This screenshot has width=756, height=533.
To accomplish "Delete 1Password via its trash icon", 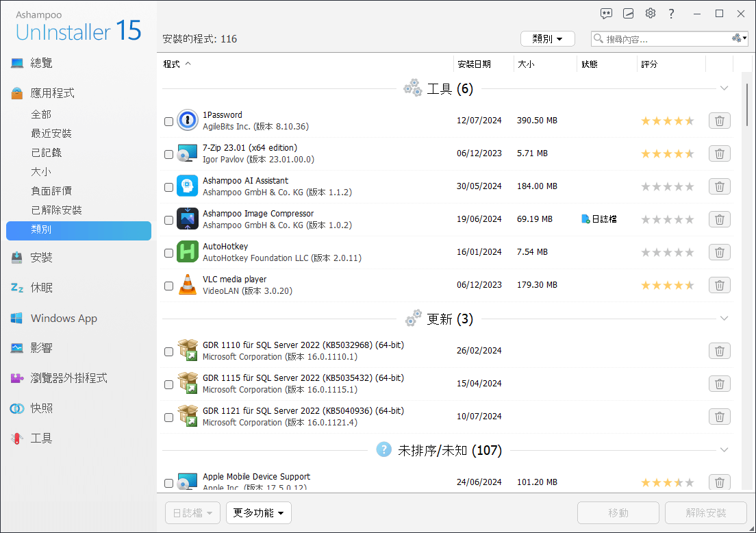I will 719,121.
